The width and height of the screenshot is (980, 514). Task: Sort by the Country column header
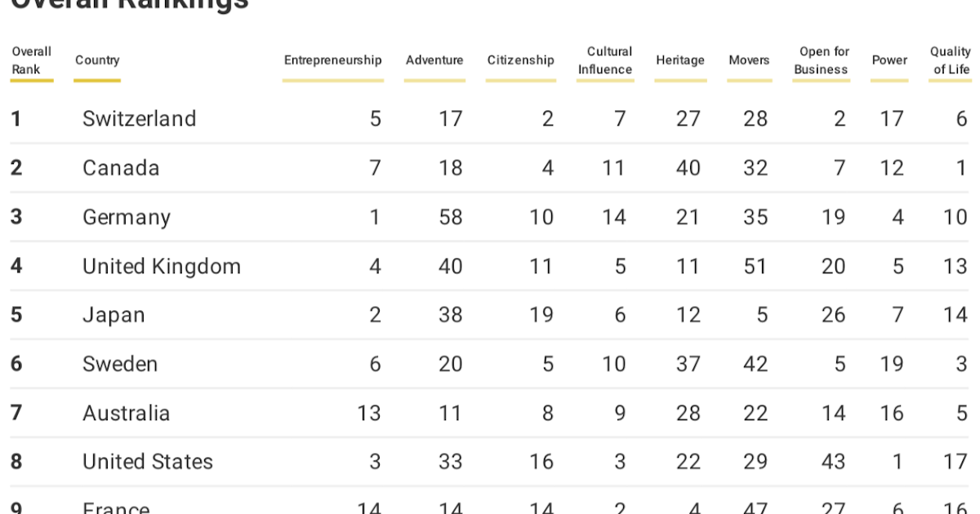[97, 60]
